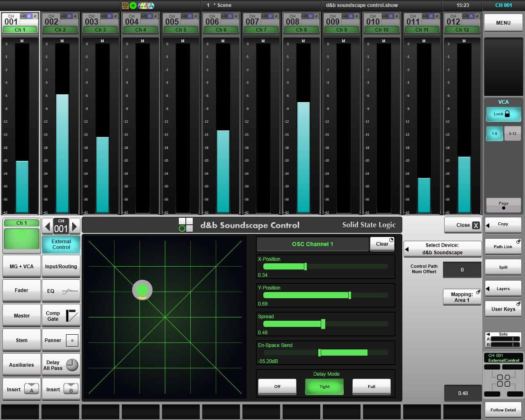This screenshot has width=525, height=420.
Task: Open the Delay All Pass section
Action: tap(61, 365)
